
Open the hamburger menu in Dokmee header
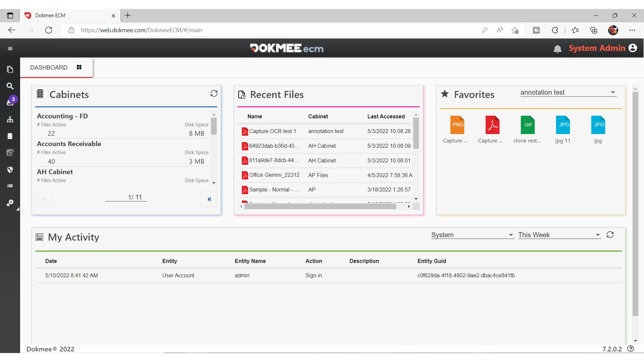[x=10, y=49]
